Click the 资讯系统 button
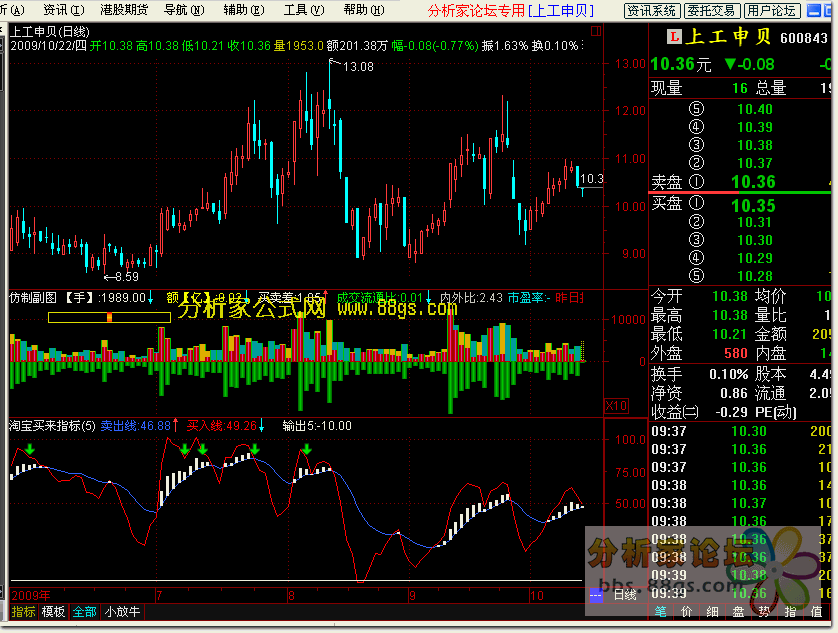This screenshot has height=633, width=838. tap(652, 11)
